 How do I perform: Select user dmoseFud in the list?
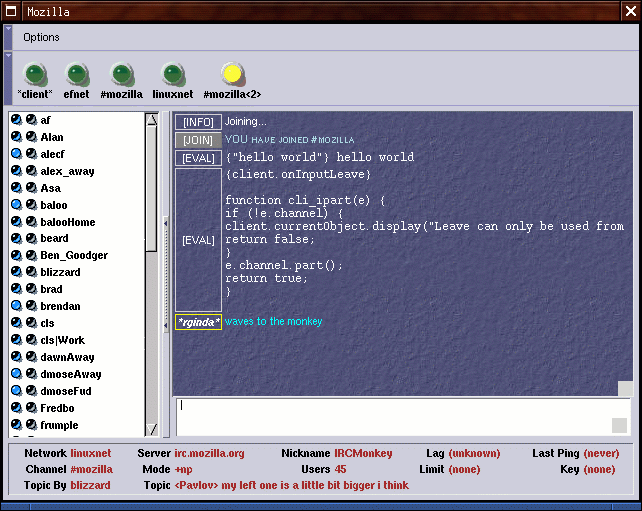click(66, 391)
